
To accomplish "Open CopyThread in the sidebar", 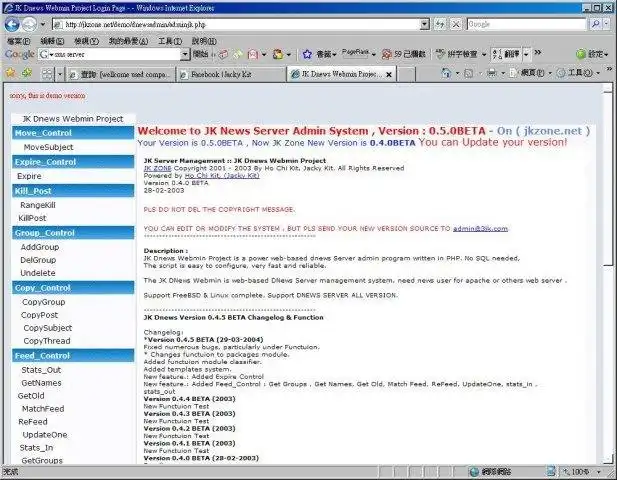I will tap(47, 341).
